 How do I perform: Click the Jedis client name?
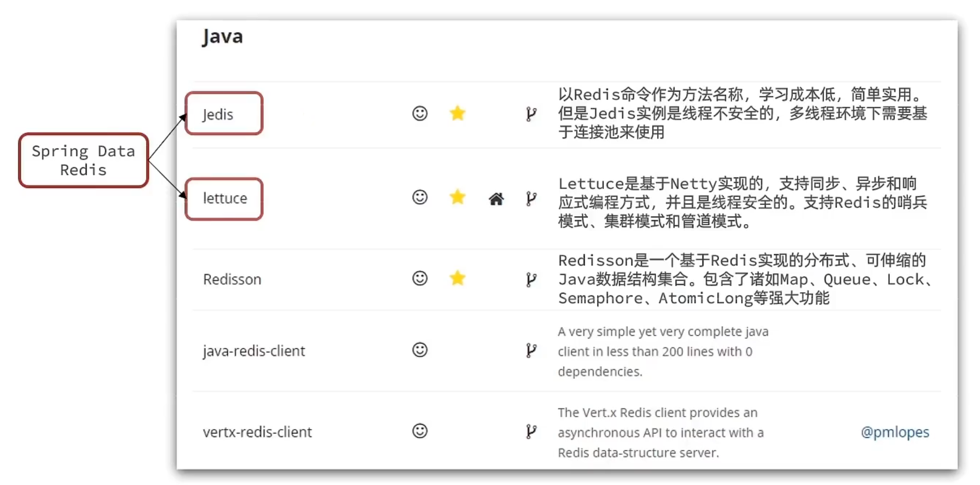pos(218,115)
